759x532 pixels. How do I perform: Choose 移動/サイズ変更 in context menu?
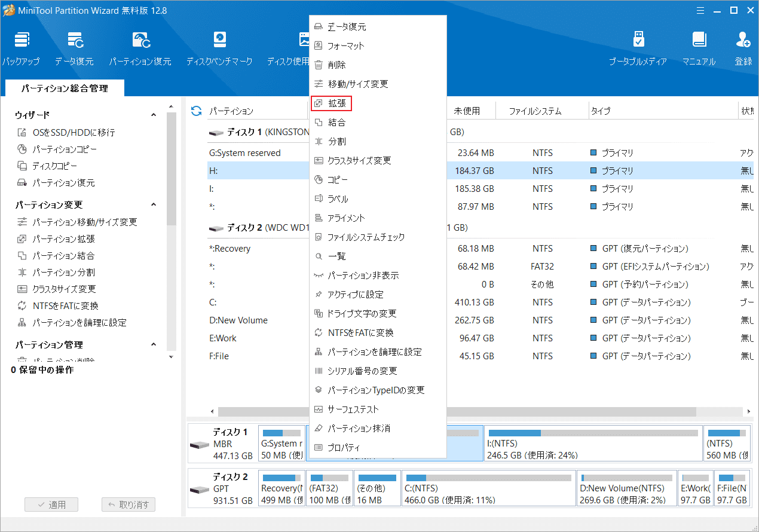[378, 84]
